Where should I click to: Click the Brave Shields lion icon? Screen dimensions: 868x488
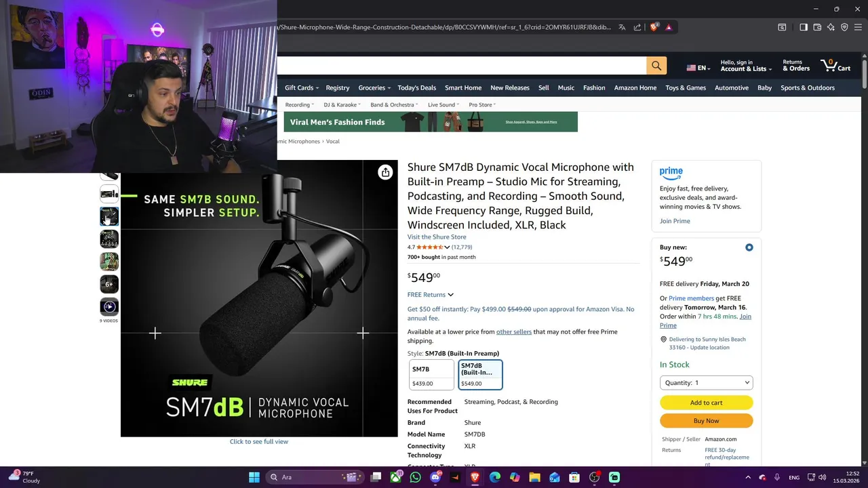pyautogui.click(x=654, y=27)
